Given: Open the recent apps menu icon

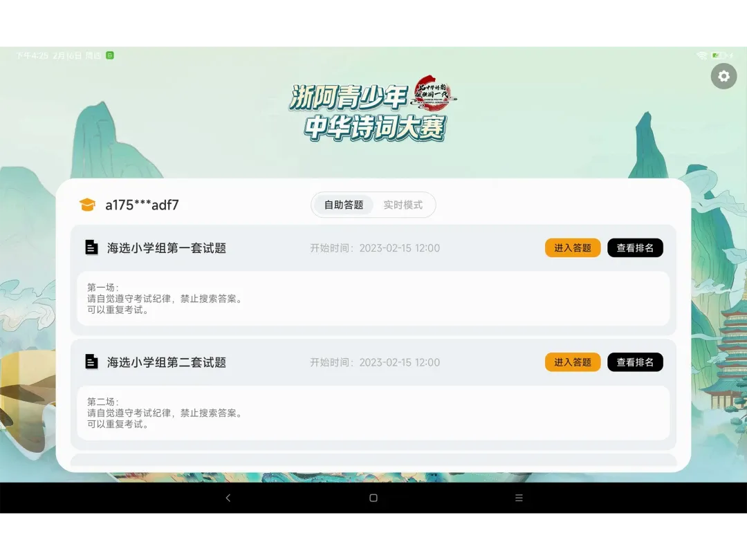Looking at the screenshot, I should [x=519, y=498].
